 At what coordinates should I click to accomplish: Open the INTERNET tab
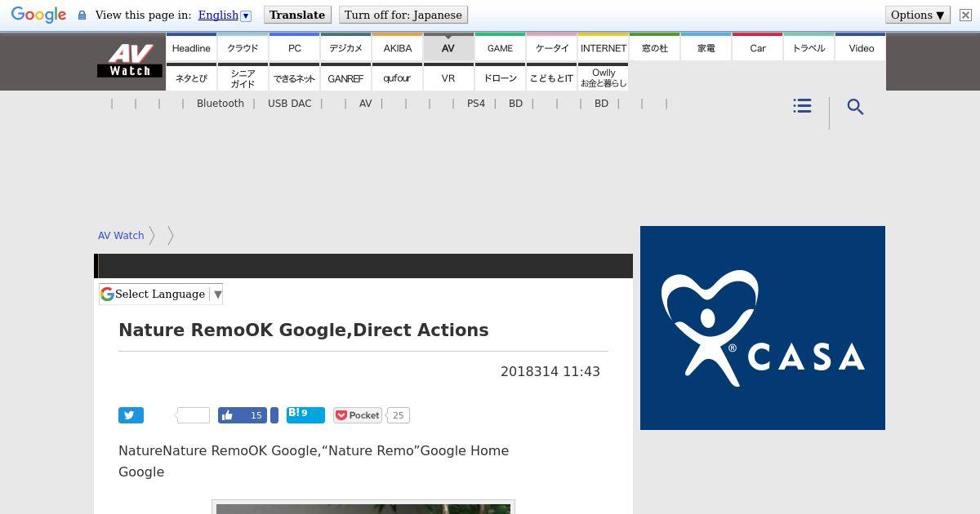(604, 48)
